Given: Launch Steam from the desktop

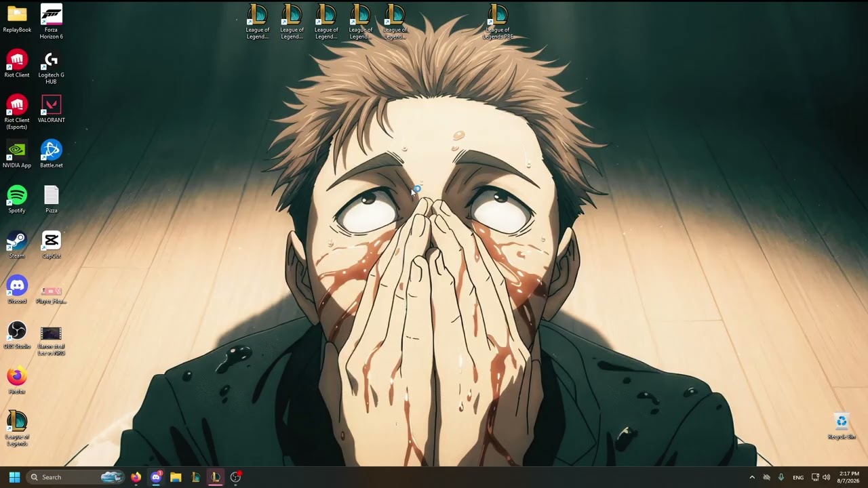Looking at the screenshot, I should (x=17, y=245).
